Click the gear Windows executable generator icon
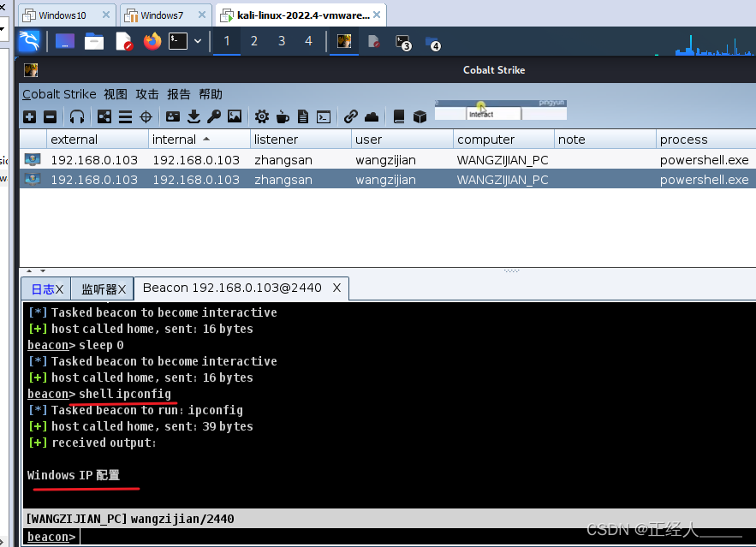The image size is (756, 547). (262, 116)
